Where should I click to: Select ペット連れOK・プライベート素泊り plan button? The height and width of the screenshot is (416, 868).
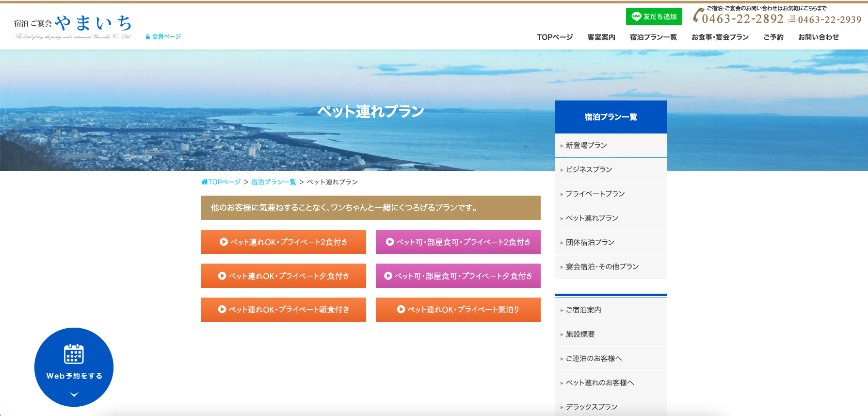[x=458, y=309]
